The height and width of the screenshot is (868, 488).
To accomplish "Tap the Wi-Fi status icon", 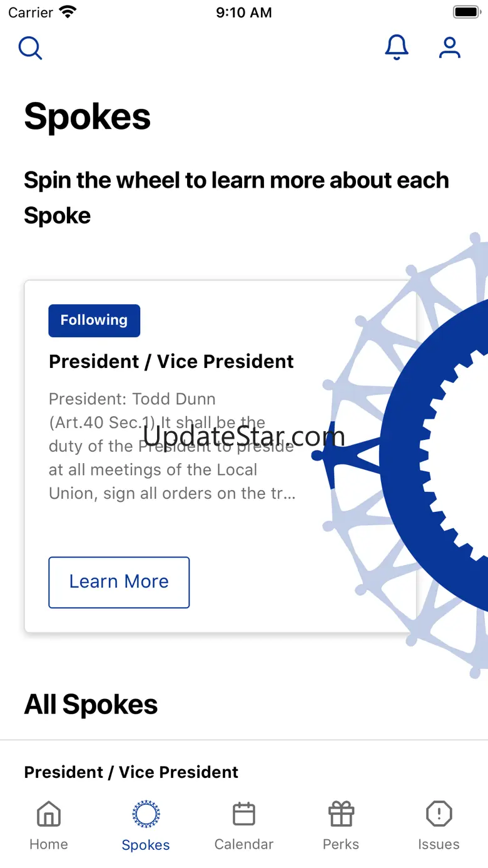I will point(67,13).
